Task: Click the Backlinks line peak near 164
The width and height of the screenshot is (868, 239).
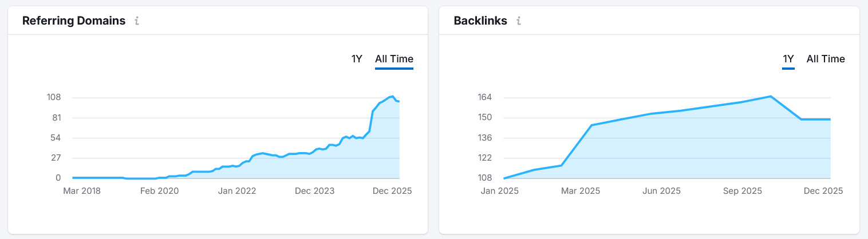Action: [x=771, y=96]
